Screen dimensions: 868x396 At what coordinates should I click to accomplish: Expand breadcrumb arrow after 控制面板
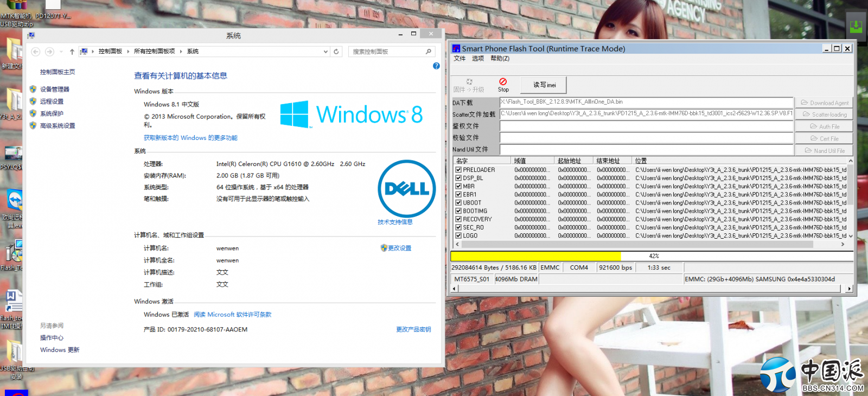pos(128,52)
